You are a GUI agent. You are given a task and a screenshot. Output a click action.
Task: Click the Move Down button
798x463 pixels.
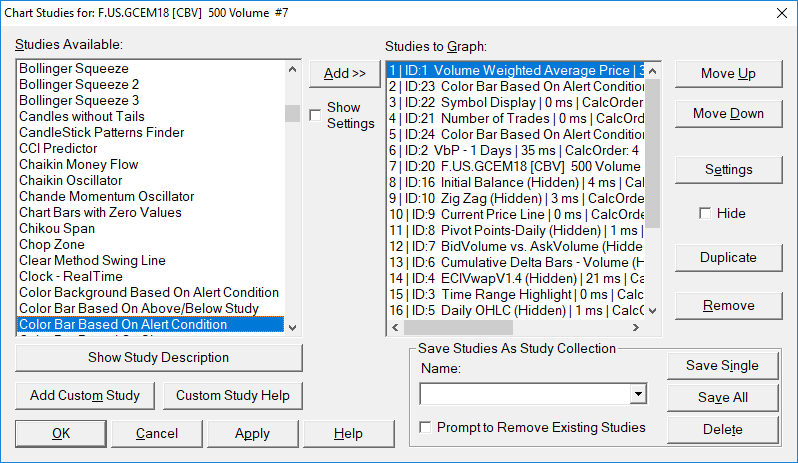(x=728, y=113)
